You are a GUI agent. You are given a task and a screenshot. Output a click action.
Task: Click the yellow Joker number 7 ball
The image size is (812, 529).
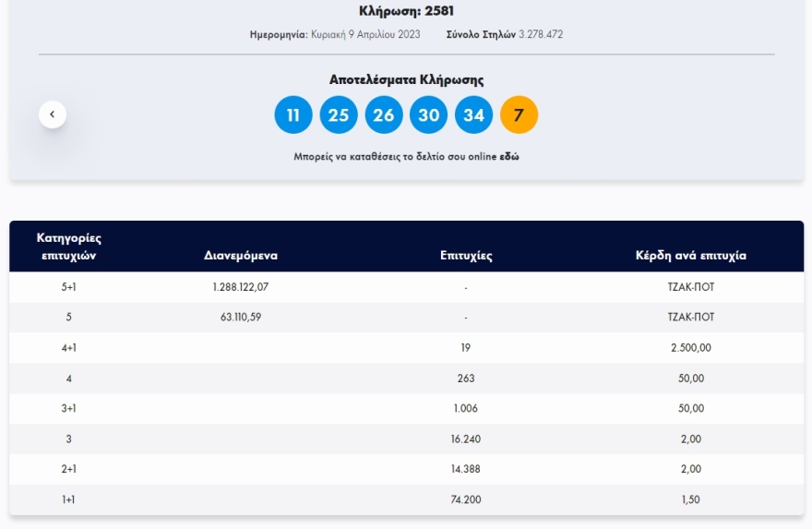point(519,115)
